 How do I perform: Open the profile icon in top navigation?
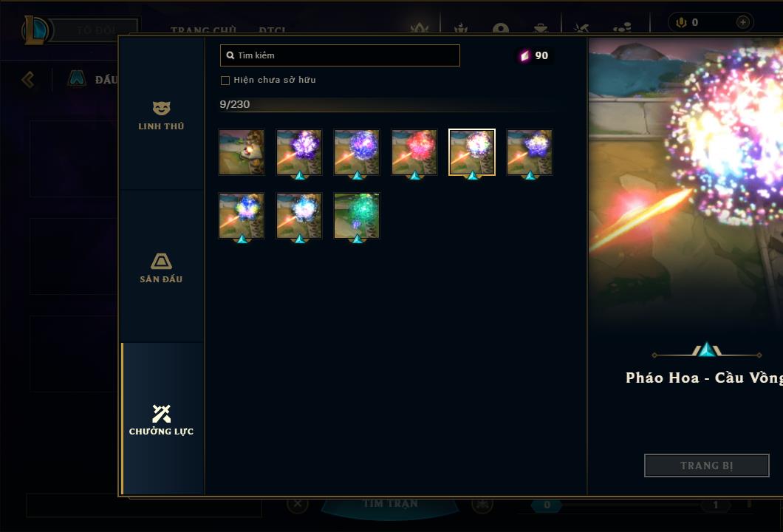pos(501,29)
